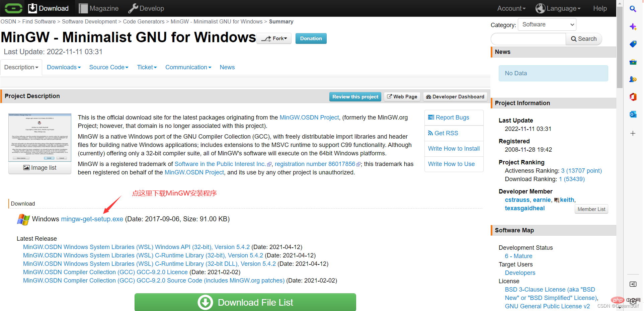Screen dimensions: 644x311
Task: Expand the Source Code tab dropdown
Action: [x=109, y=67]
